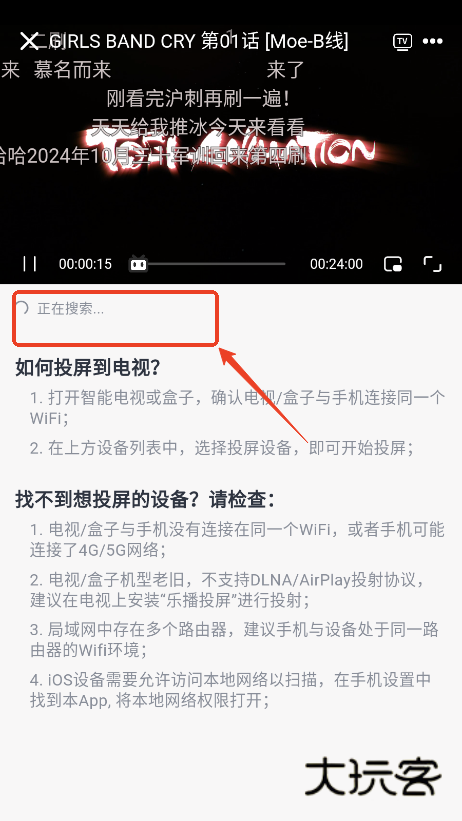Tap the loading spinner beside 正在搜索
The width and height of the screenshot is (462, 821).
[22, 308]
